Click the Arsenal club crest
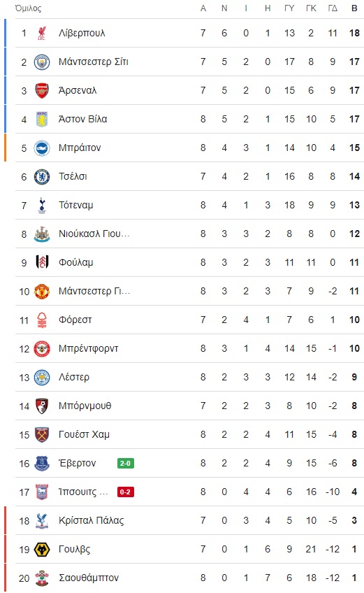The height and width of the screenshot is (593, 364). (x=42, y=91)
